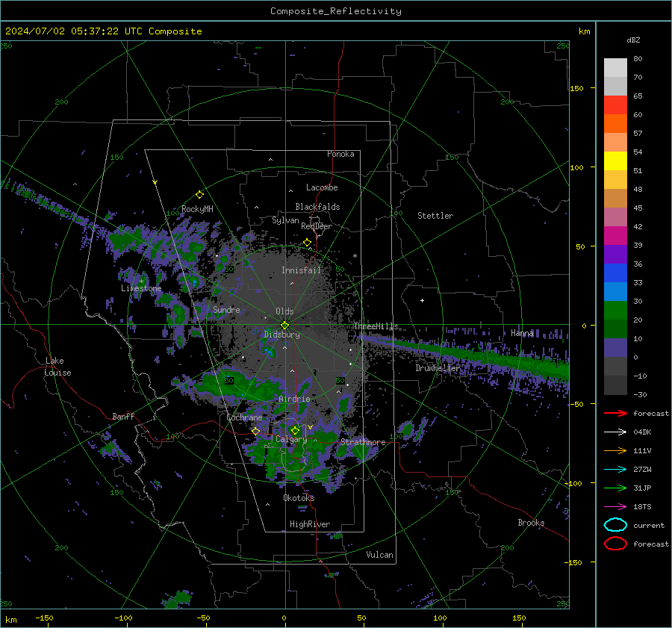672x628 pixels.
Task: Click the yellow diamond marker below RedDeer
Action: (x=307, y=243)
